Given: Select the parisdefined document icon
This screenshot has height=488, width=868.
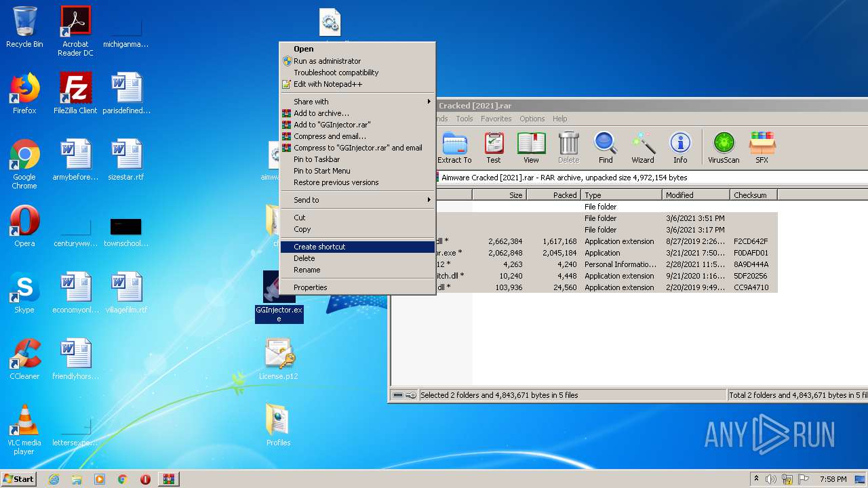Looking at the screenshot, I should tap(126, 94).
